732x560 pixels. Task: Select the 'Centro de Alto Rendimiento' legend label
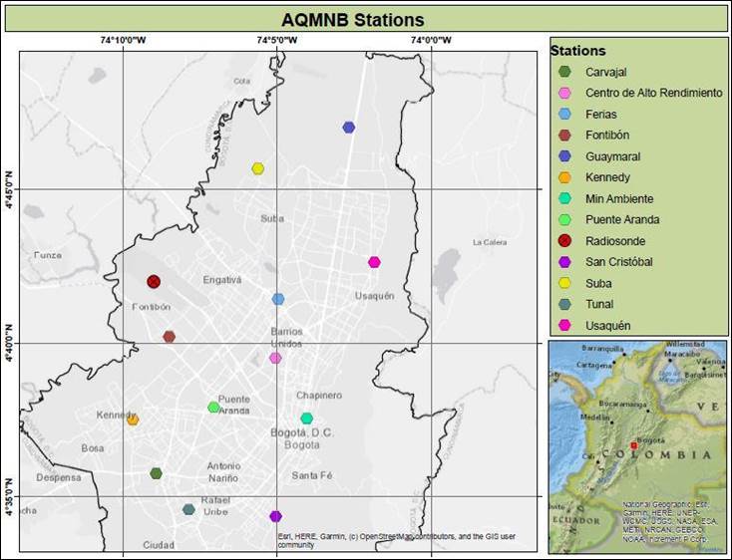653,93
